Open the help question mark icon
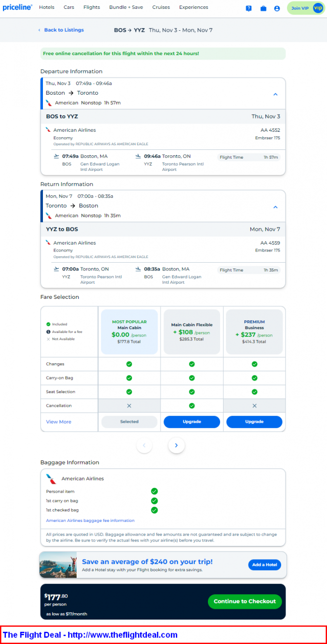This screenshot has height=644, width=327. click(x=249, y=8)
